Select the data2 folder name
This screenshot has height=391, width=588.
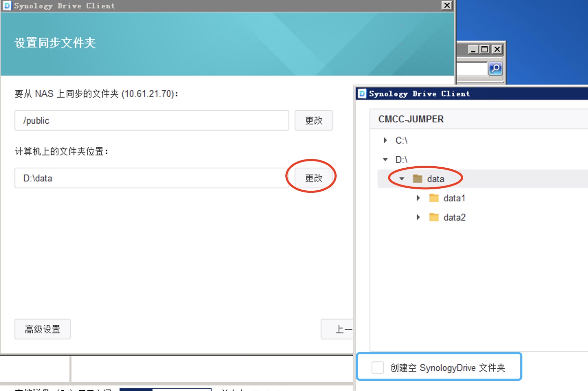point(454,217)
